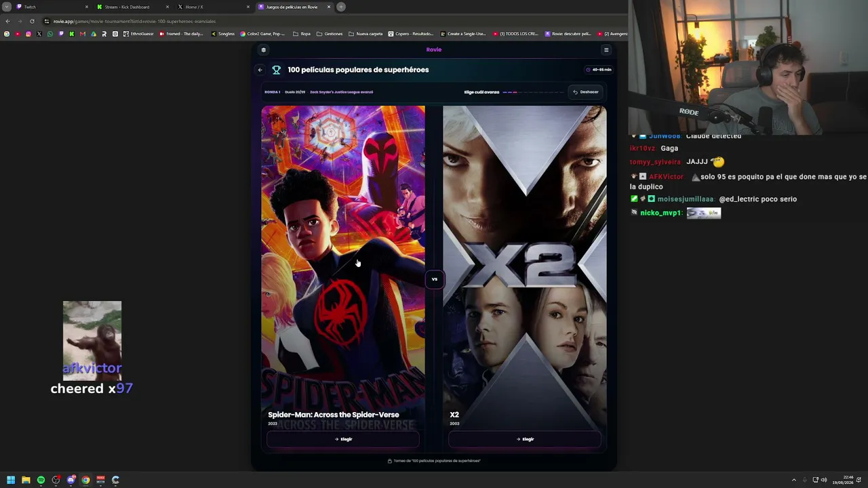Open the Google Drive bookmark icon
The image size is (868, 488).
tap(94, 34)
